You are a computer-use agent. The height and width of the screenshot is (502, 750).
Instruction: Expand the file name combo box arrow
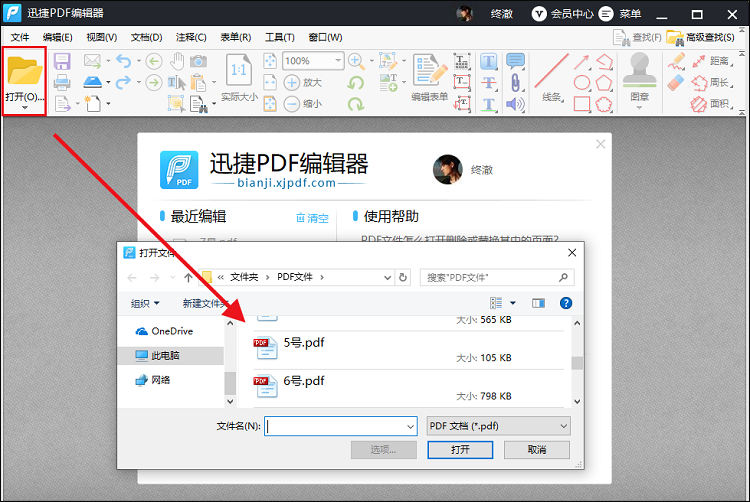[410, 426]
